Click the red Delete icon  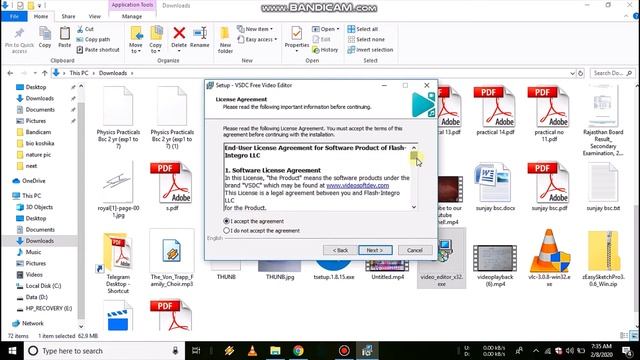coord(179,33)
